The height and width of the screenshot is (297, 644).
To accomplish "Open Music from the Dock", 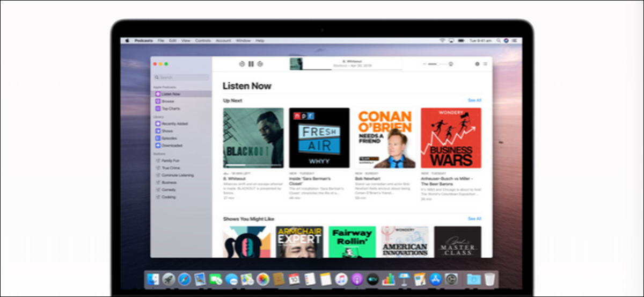I will point(341,279).
